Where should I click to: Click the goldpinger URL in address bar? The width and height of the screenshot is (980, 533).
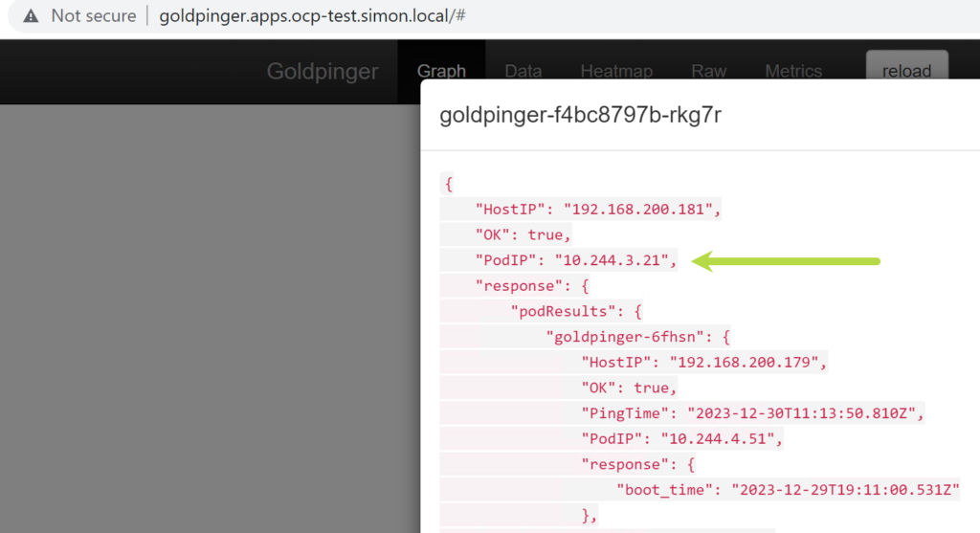coord(312,15)
